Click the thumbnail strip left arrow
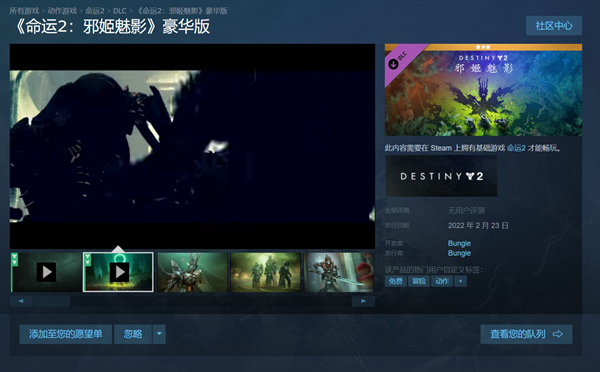Image resolution: width=600 pixels, height=372 pixels. pyautogui.click(x=21, y=301)
